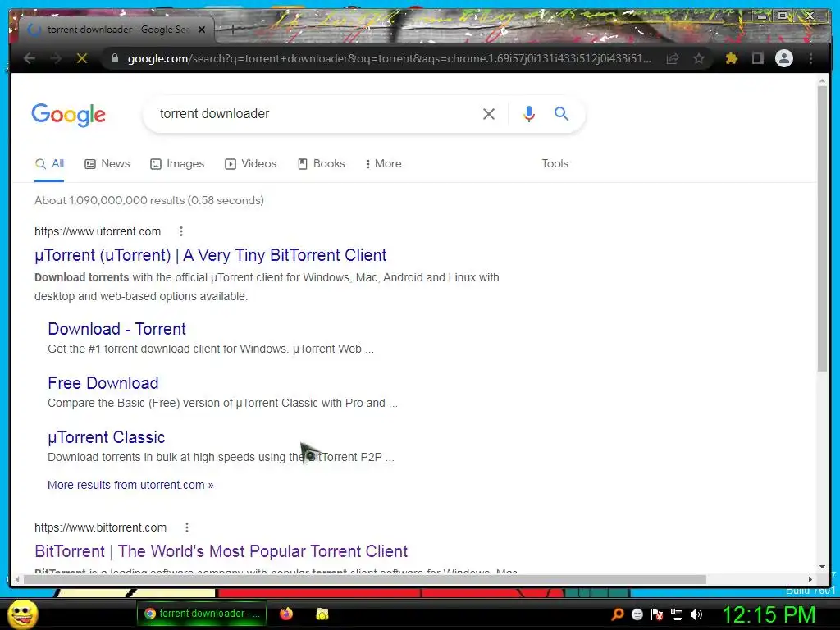Click More results from utorrent.com
The image size is (840, 630).
pos(130,485)
